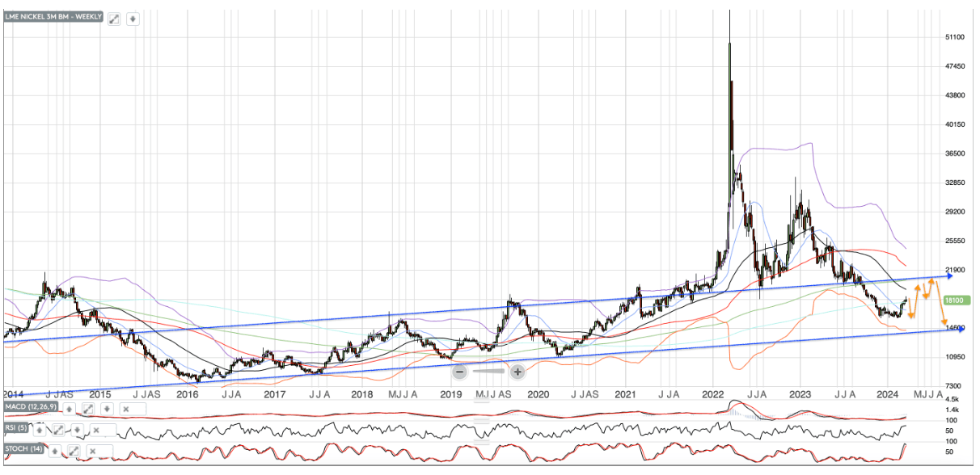Click the 2021 year label on time axis
980x475 pixels.
[625, 394]
